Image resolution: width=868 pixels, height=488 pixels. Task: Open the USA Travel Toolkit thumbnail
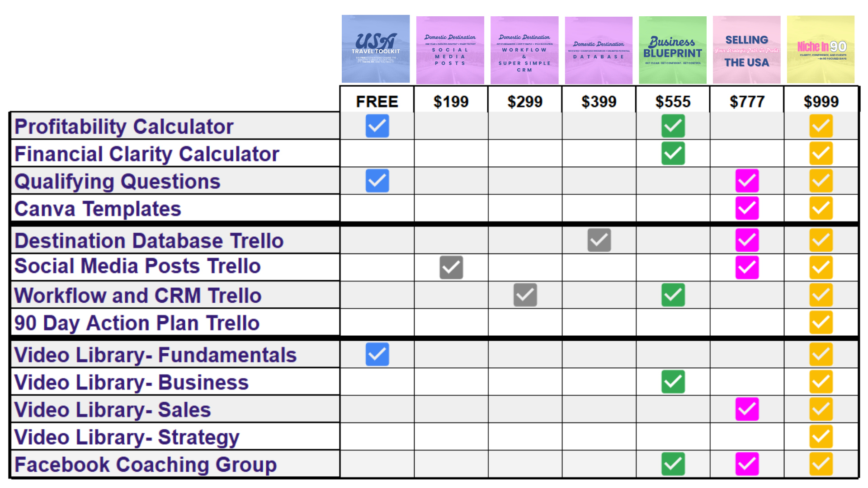pyautogui.click(x=376, y=49)
